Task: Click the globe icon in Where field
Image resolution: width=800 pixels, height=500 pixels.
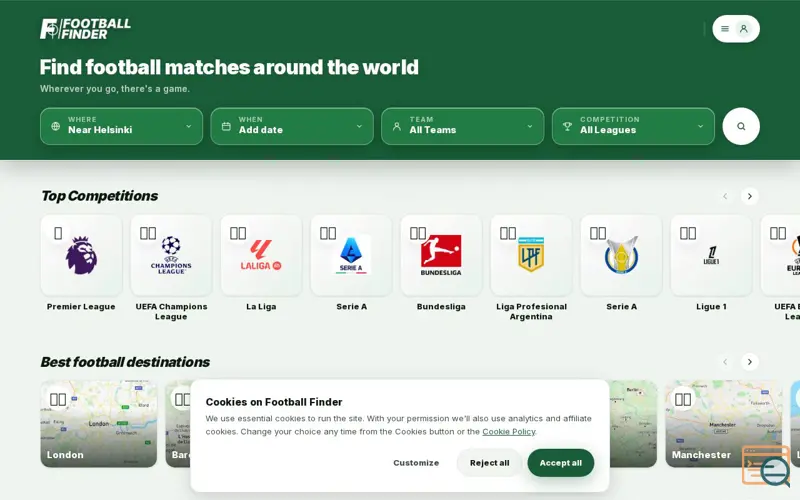Action: 56,126
